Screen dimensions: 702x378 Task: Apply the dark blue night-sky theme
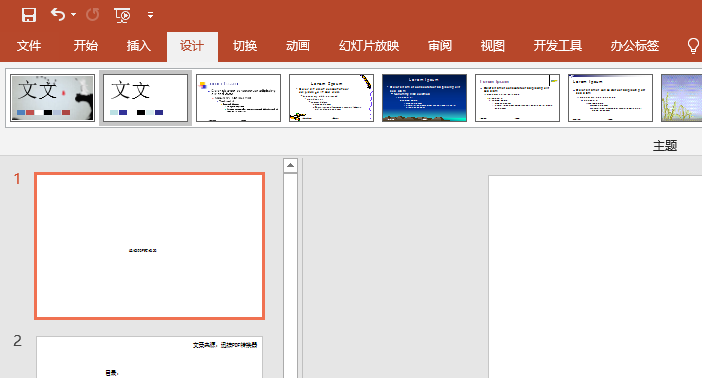[424, 98]
